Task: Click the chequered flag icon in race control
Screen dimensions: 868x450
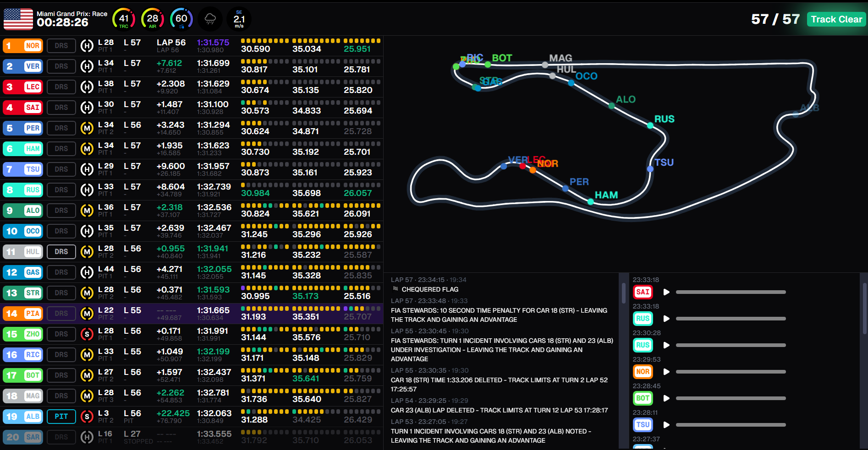Action: 396,289
